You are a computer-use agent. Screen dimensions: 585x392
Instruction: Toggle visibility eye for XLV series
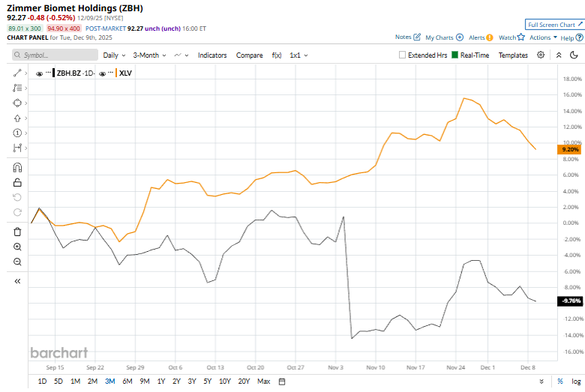coord(103,73)
